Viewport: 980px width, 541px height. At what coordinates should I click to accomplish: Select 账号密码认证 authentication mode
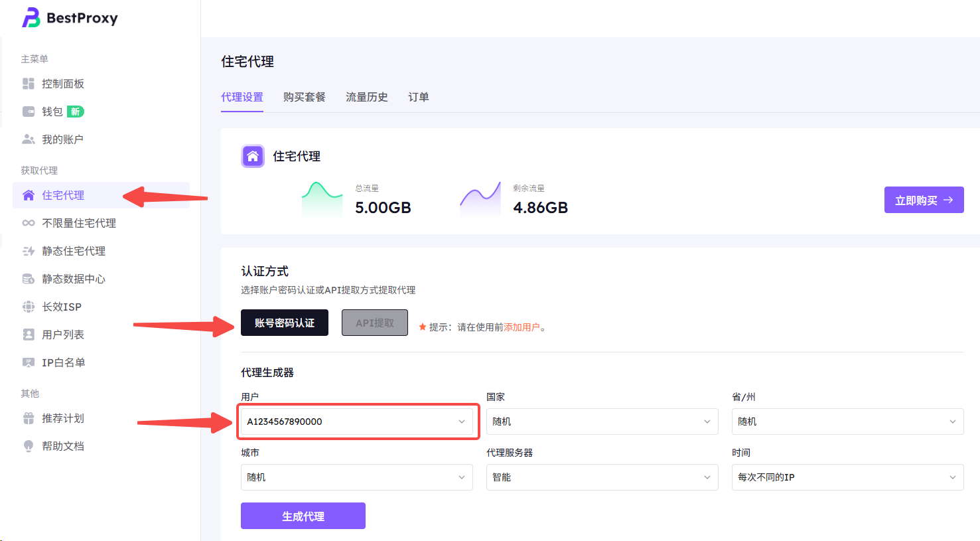click(284, 323)
